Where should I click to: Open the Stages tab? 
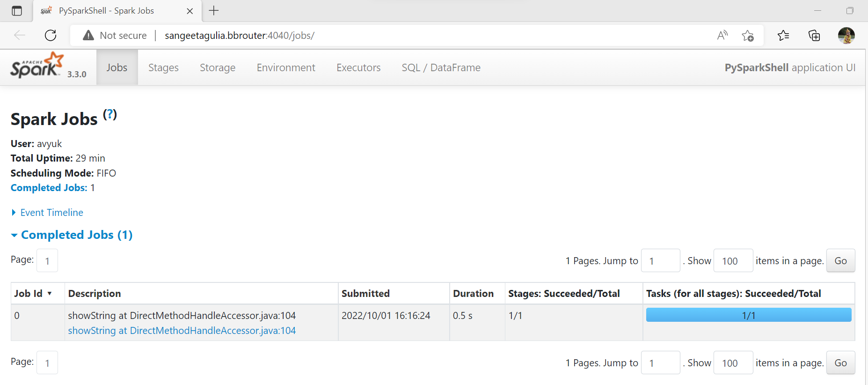tap(163, 67)
